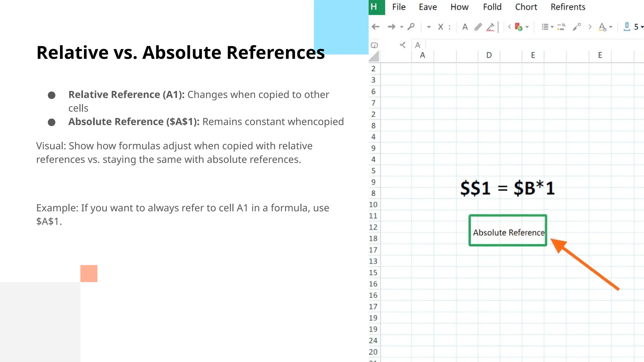Select row header 12
The height and width of the screenshot is (362, 644).
click(x=374, y=227)
